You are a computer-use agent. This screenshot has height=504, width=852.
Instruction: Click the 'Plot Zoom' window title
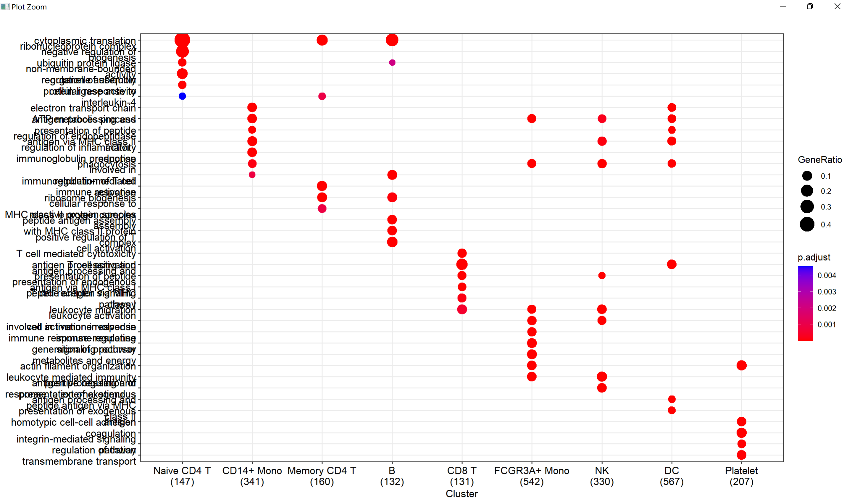(29, 7)
